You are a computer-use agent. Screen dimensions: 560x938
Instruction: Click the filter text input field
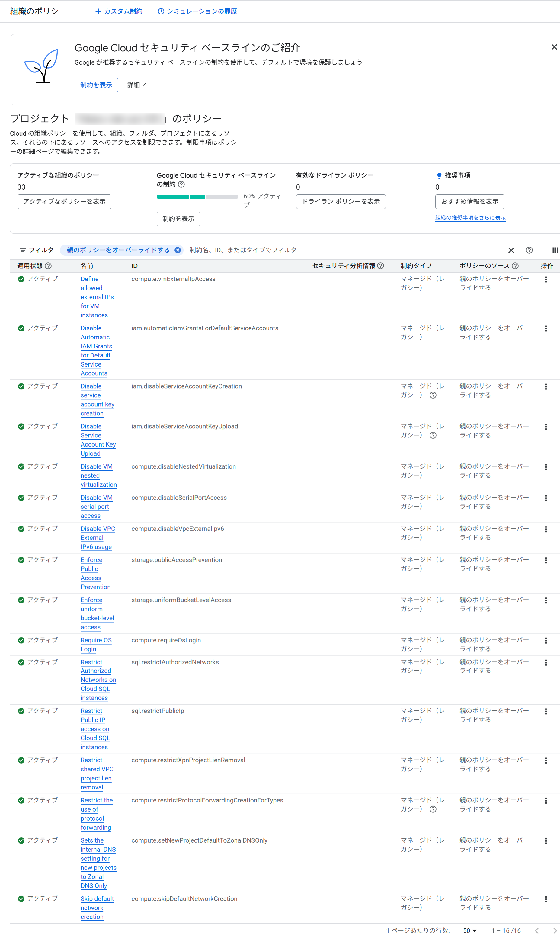coord(340,250)
